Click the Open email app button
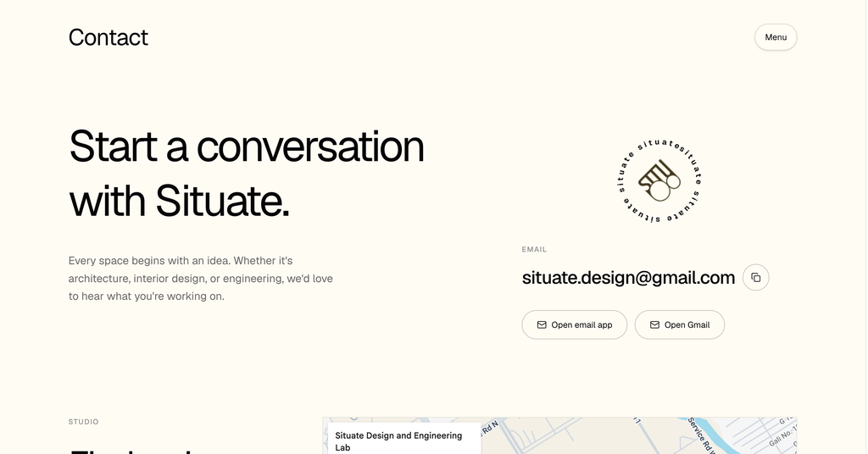Image resolution: width=868 pixels, height=454 pixels. pyautogui.click(x=574, y=324)
